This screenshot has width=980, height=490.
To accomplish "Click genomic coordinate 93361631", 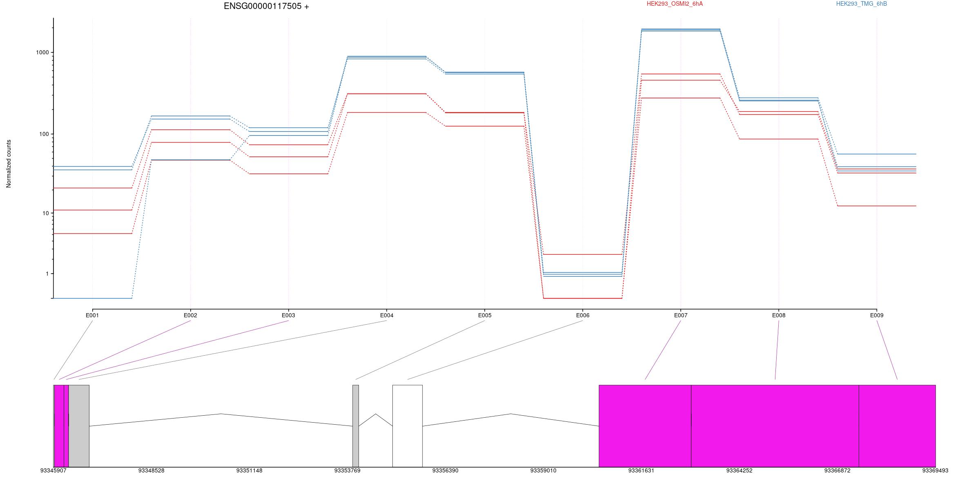I will pos(641,470).
